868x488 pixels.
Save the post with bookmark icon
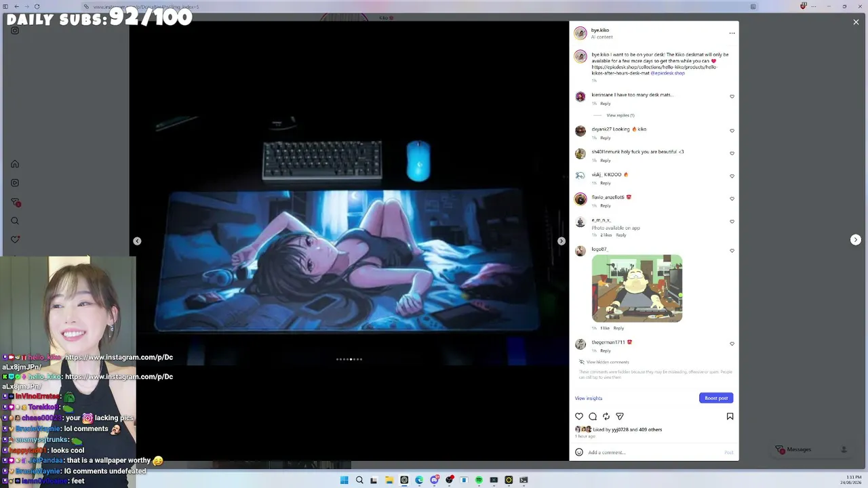click(x=730, y=416)
